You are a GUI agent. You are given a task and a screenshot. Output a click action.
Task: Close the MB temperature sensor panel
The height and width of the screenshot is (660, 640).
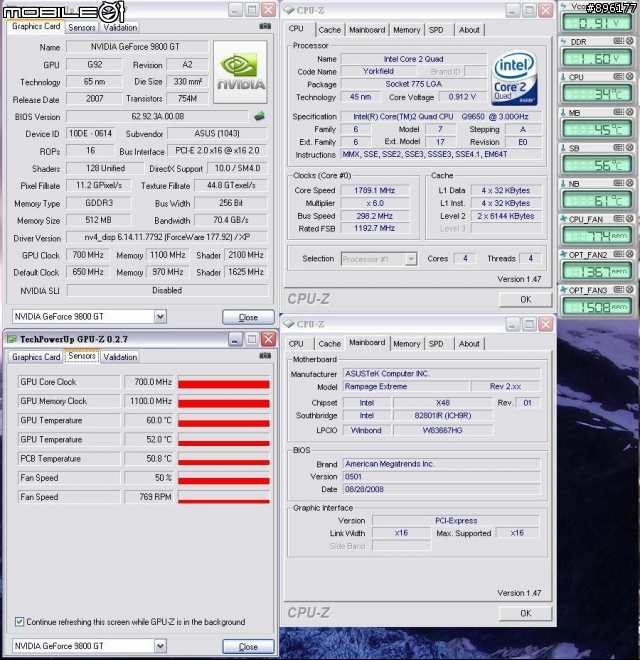click(x=629, y=112)
